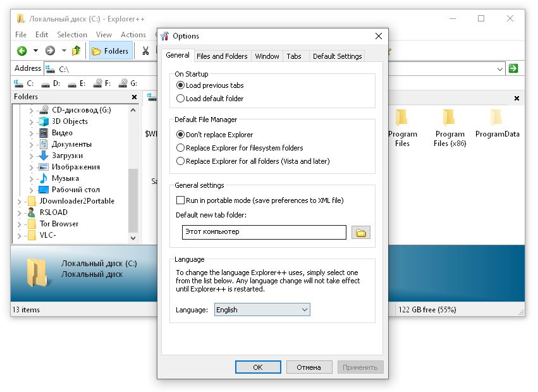Click the green Go arrow beside address bar
The image size is (538, 392).
click(513, 68)
